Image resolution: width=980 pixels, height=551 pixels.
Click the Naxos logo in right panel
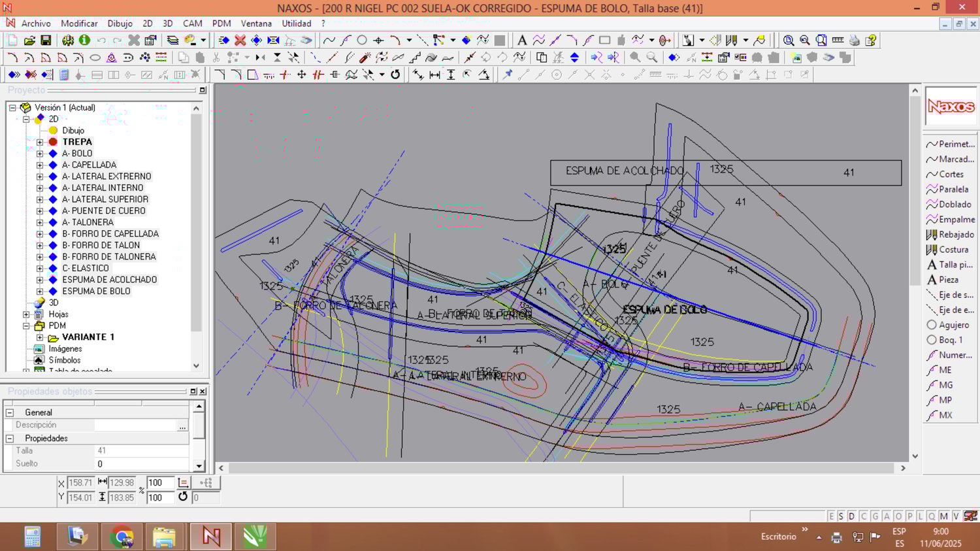951,106
